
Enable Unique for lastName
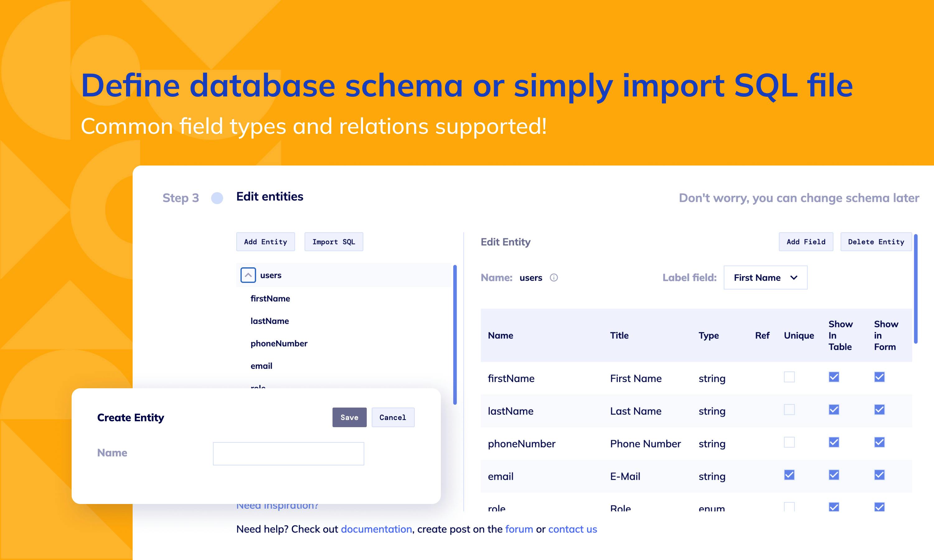click(789, 409)
